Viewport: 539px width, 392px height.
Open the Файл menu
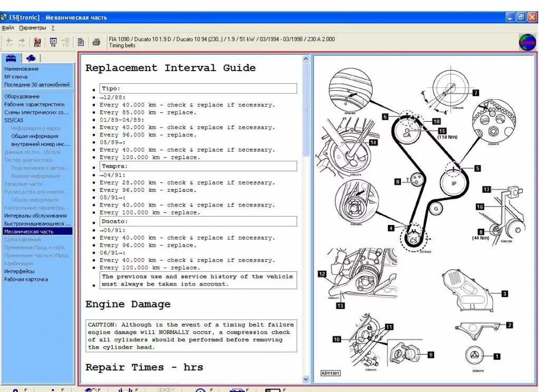click(x=7, y=28)
